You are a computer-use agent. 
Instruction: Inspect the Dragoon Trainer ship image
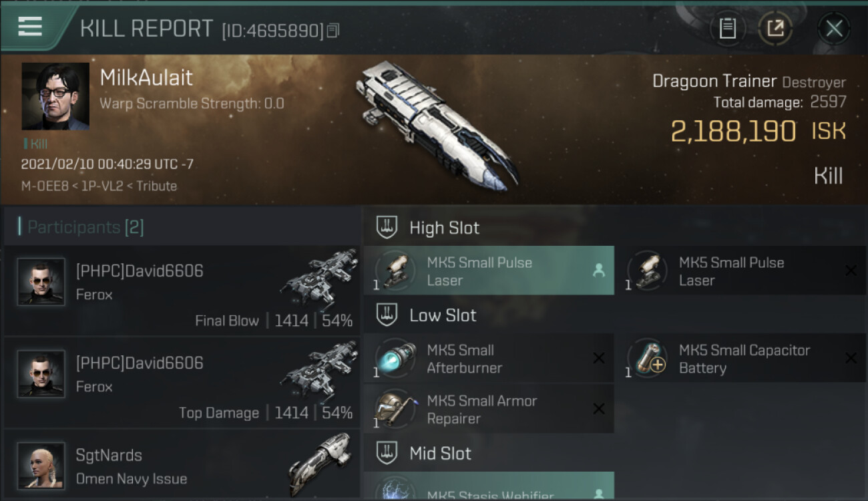click(x=437, y=123)
